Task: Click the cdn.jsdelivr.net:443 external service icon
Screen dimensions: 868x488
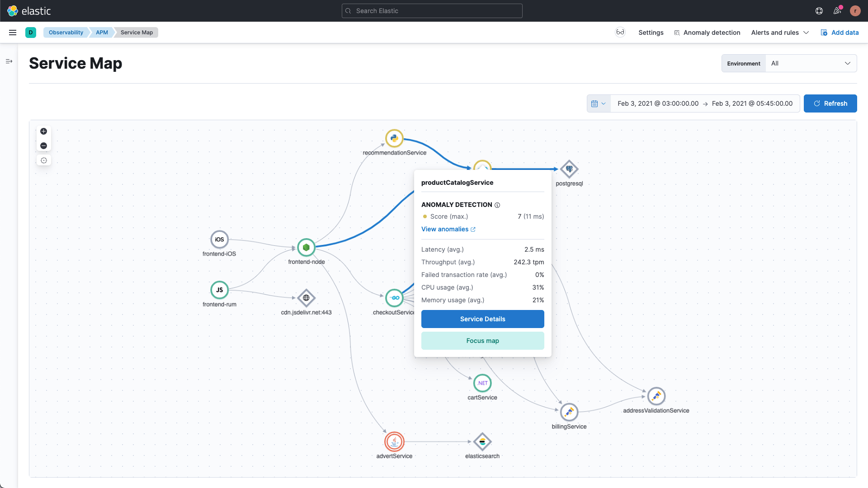Action: pyautogui.click(x=307, y=297)
